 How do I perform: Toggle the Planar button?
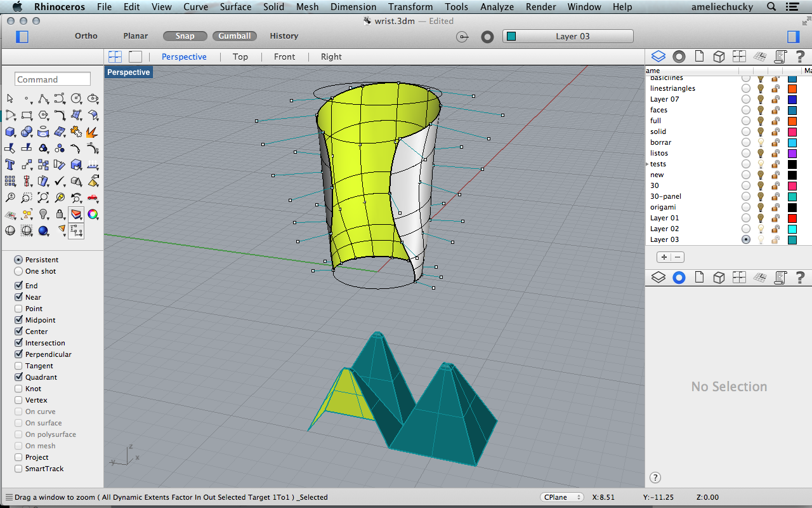click(136, 36)
